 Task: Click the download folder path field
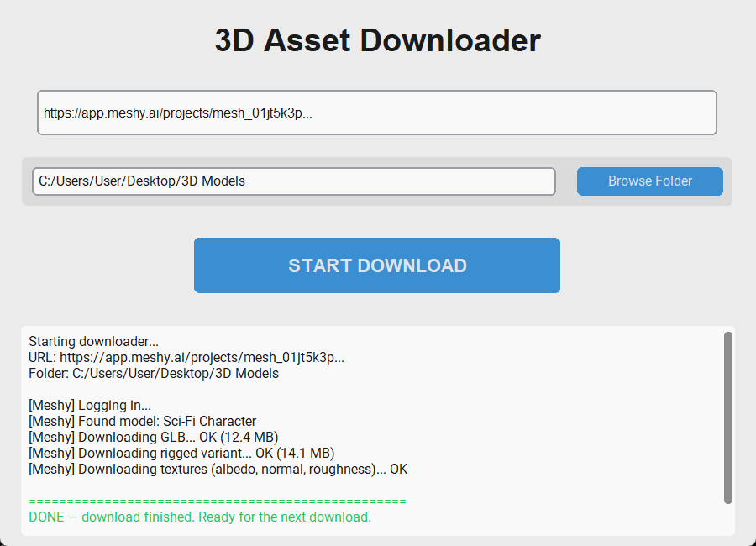pos(294,181)
